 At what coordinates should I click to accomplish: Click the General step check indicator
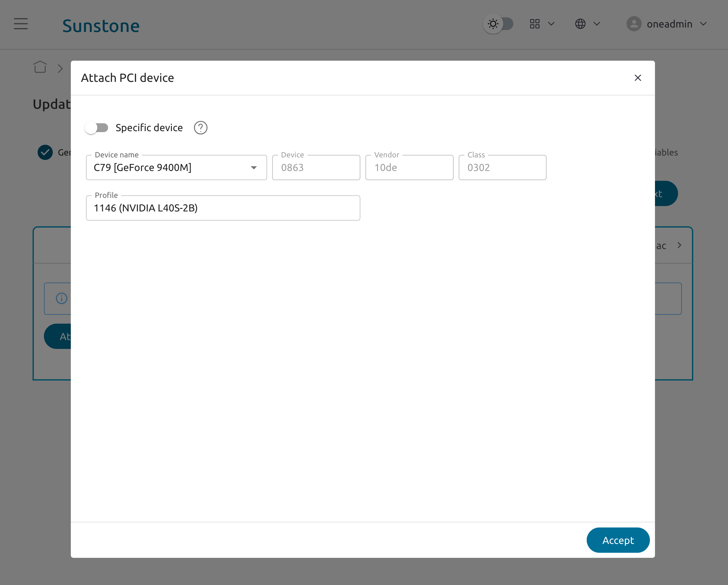pos(45,153)
